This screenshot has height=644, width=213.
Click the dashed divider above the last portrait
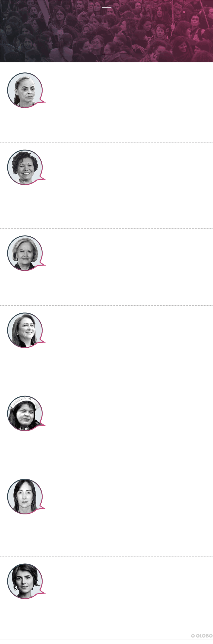[106, 557]
